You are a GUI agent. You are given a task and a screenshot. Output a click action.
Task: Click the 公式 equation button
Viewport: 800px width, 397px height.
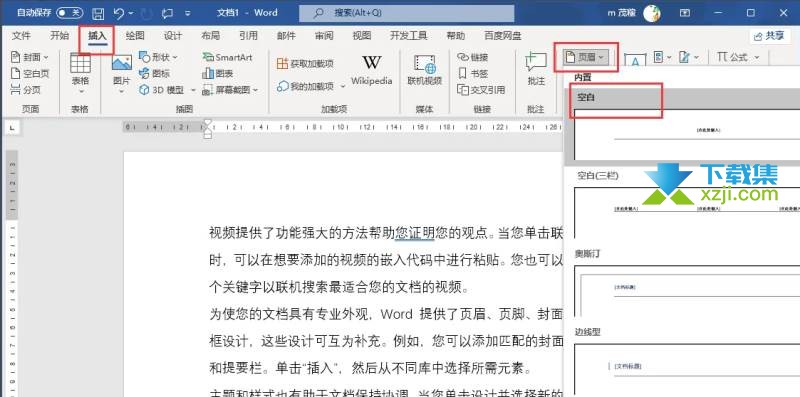(x=732, y=57)
